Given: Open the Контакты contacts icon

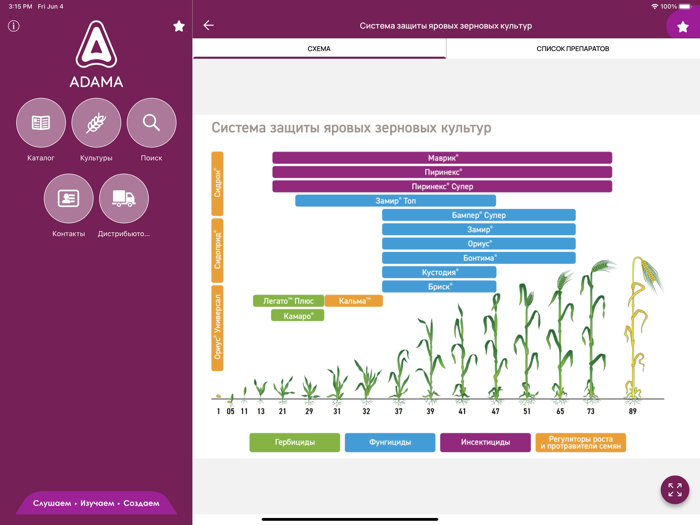Looking at the screenshot, I should coord(68,199).
